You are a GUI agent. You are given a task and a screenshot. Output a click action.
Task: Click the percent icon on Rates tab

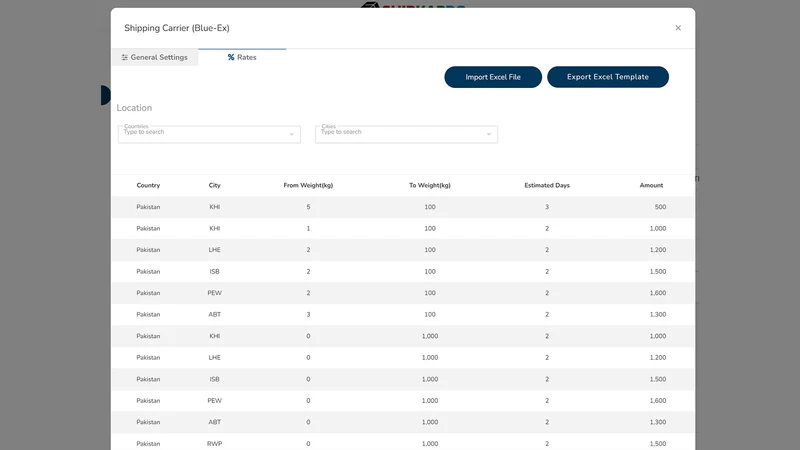click(231, 57)
